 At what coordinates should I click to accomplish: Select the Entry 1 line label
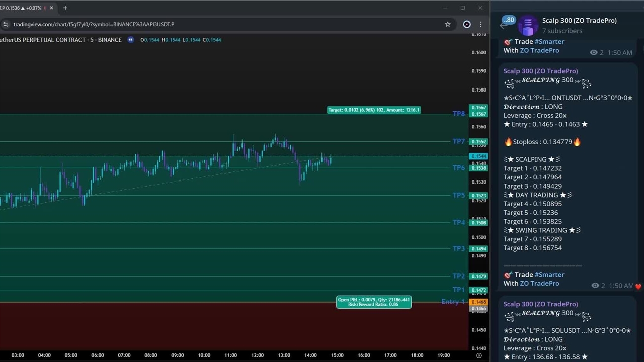(x=453, y=302)
